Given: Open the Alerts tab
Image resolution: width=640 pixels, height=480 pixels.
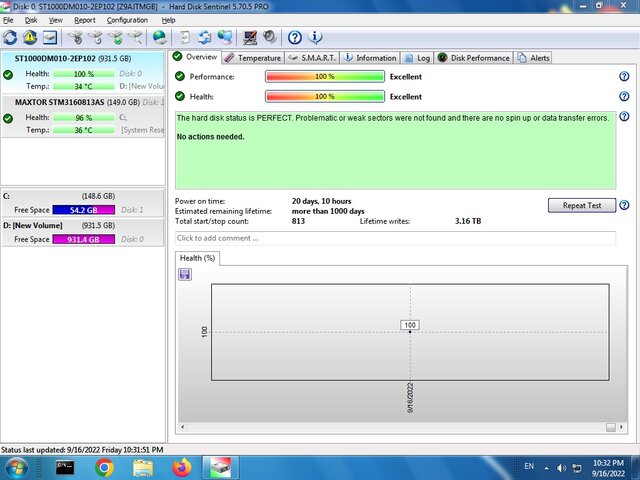Looking at the screenshot, I should click(x=533, y=58).
